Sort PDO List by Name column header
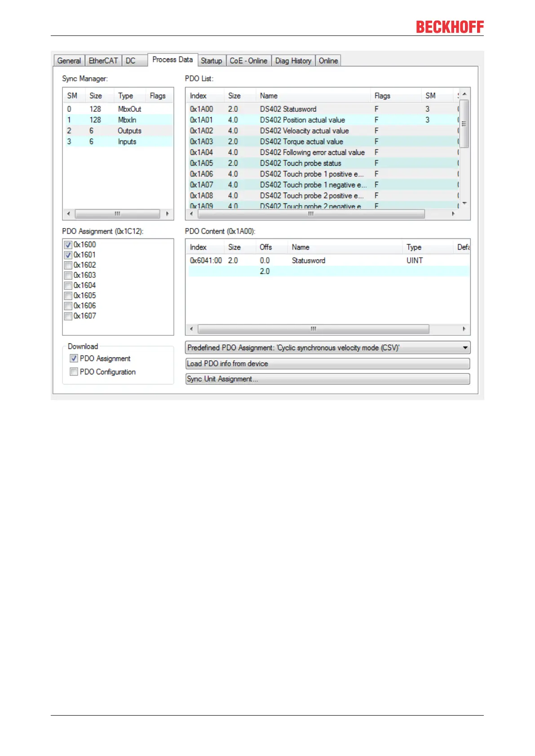The height and width of the screenshot is (756, 535). point(313,96)
